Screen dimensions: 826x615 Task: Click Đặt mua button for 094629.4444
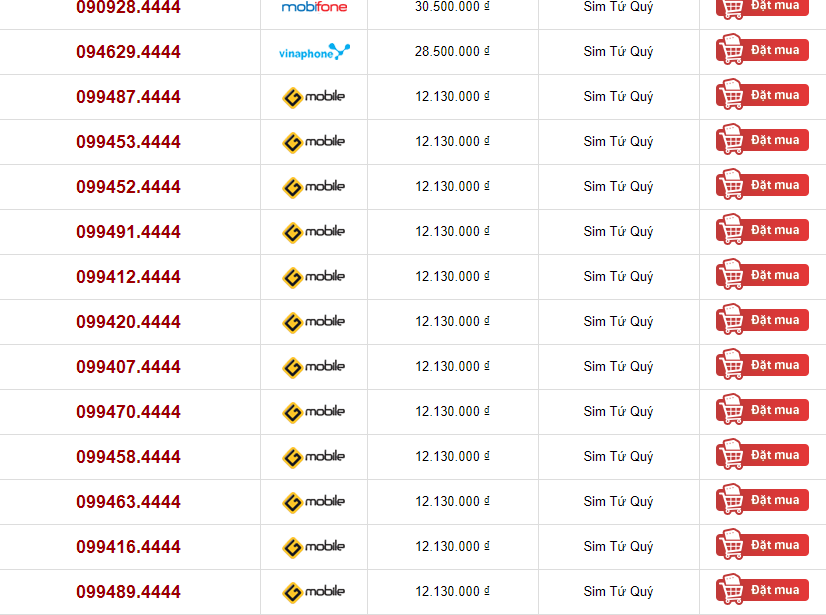762,50
